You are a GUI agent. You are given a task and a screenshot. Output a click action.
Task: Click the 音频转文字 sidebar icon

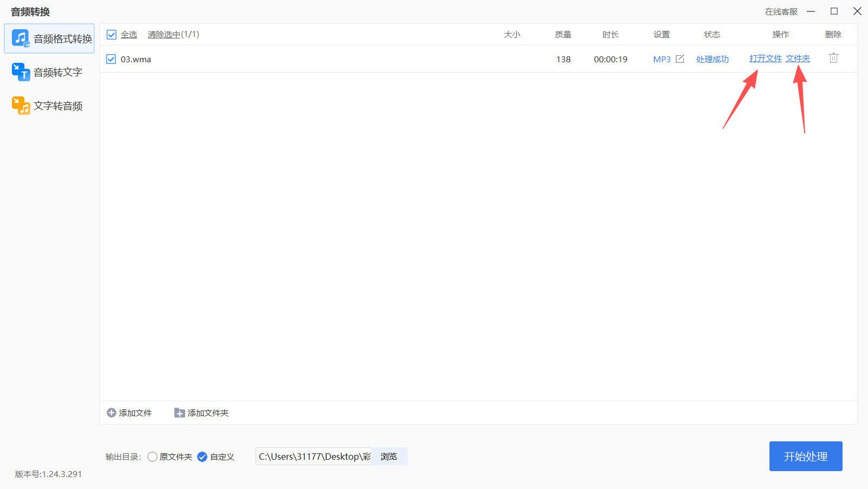pyautogui.click(x=21, y=72)
